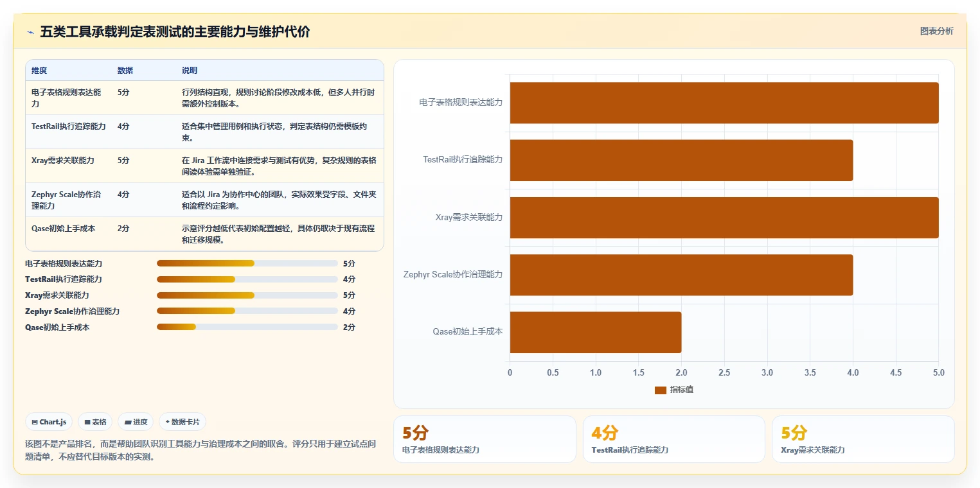Image resolution: width=980 pixels, height=488 pixels.
Task: Click the 2分 value in Qase table row
Action: (x=123, y=228)
